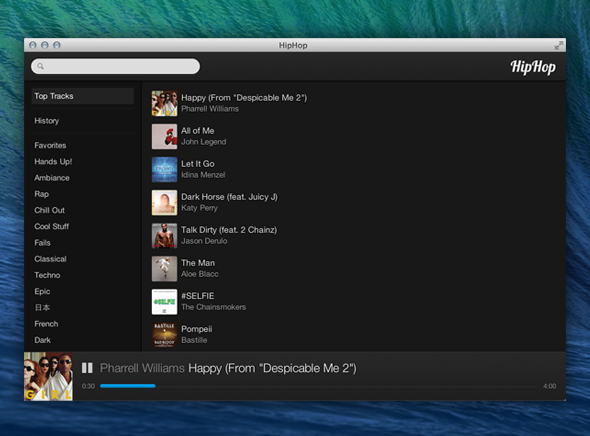Click the HipHop logo
The height and width of the screenshot is (436, 590).
533,67
